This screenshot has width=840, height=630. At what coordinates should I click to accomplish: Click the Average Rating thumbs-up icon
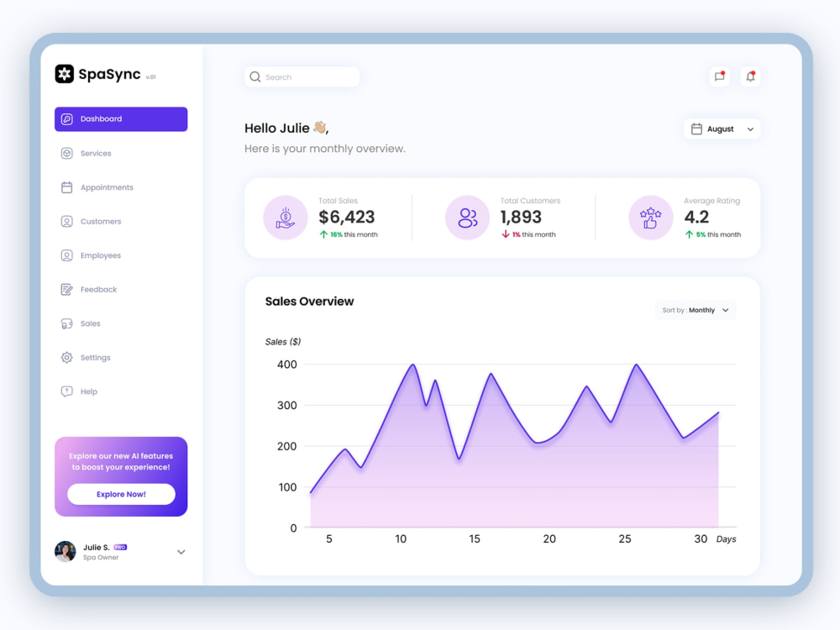[650, 218]
